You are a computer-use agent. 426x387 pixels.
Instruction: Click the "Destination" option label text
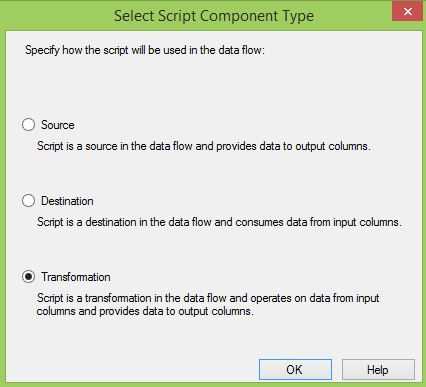pos(67,201)
